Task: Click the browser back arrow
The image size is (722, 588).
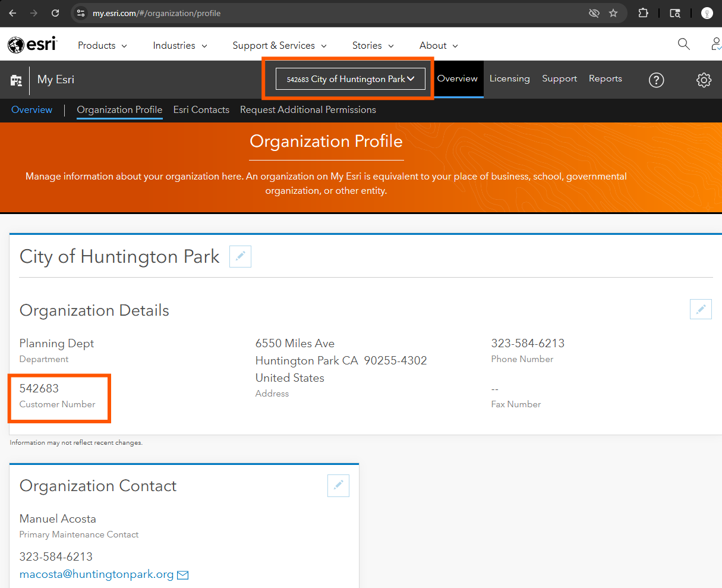Action: click(x=12, y=13)
